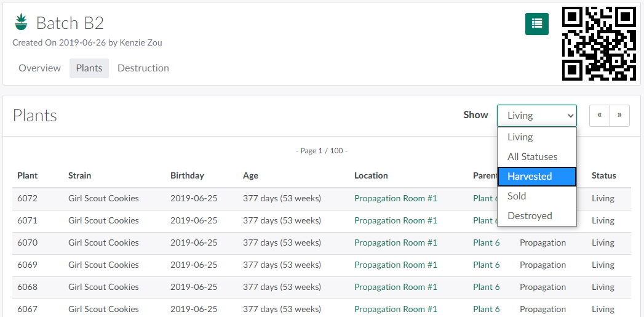Open Propagation Room #1 for plant 6072
This screenshot has width=644, height=317.
pyautogui.click(x=396, y=198)
